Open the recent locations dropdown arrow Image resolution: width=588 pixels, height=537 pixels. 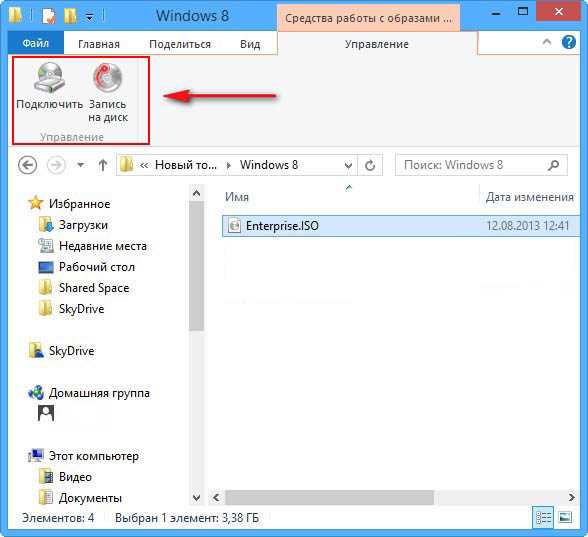[x=80, y=165]
